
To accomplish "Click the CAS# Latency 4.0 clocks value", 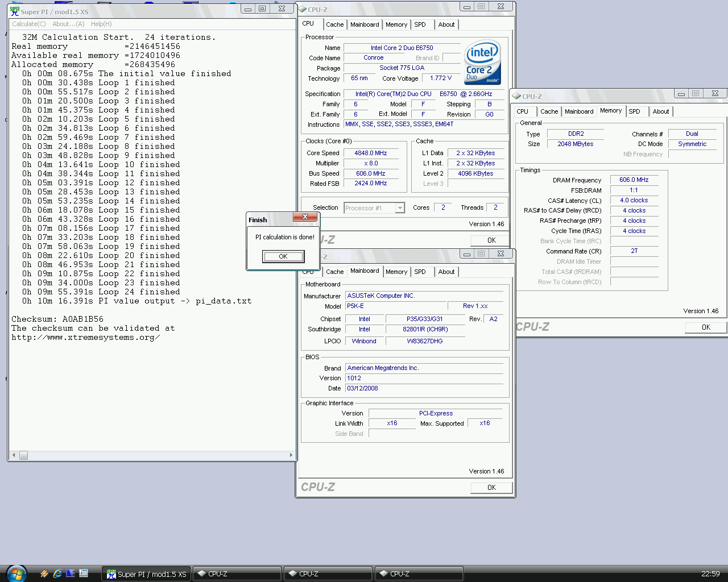I will tap(634, 200).
